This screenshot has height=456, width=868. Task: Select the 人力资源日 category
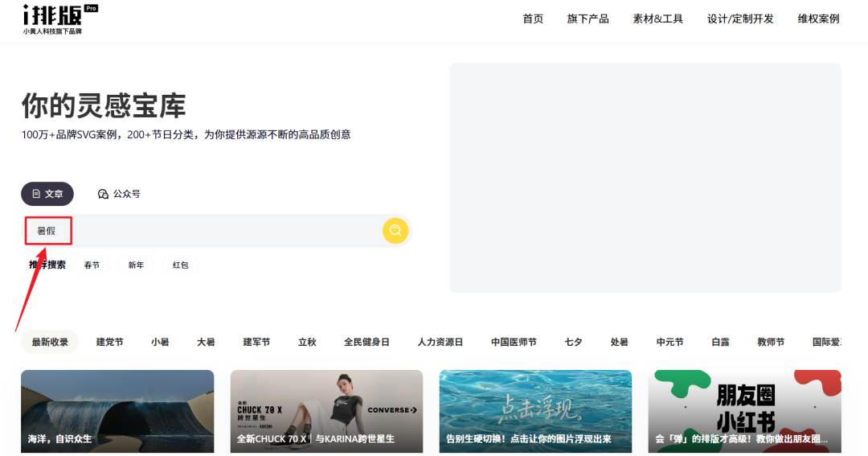[x=440, y=342]
